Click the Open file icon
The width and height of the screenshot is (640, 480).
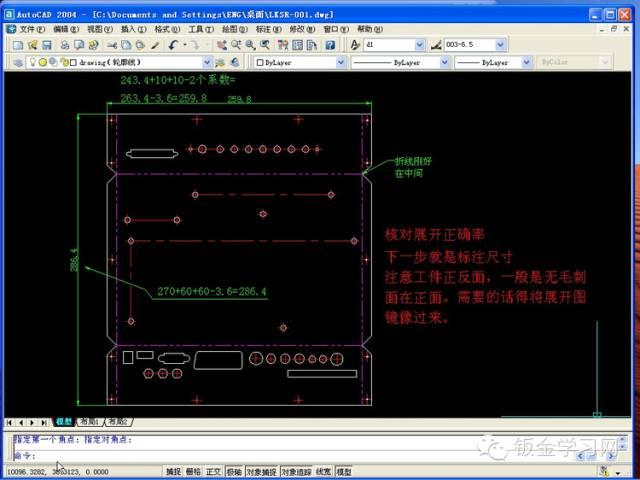coord(33,45)
